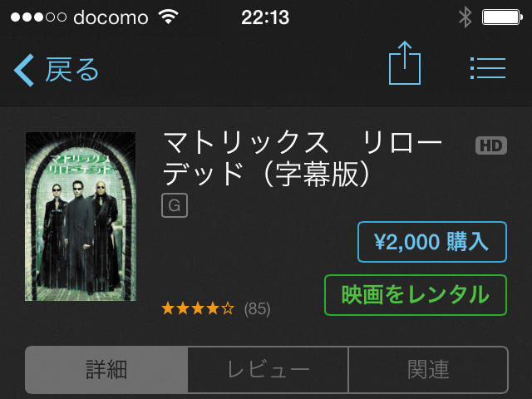Open the list menu icon

tap(488, 68)
